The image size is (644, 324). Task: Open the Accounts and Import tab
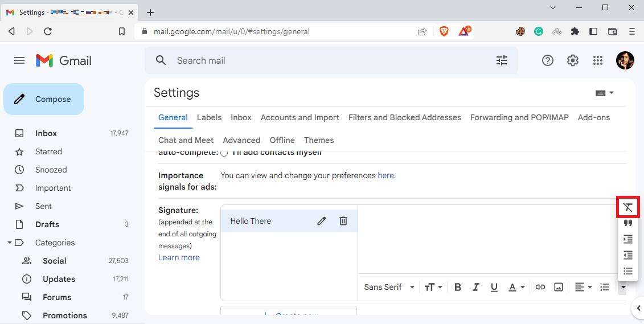(x=300, y=117)
